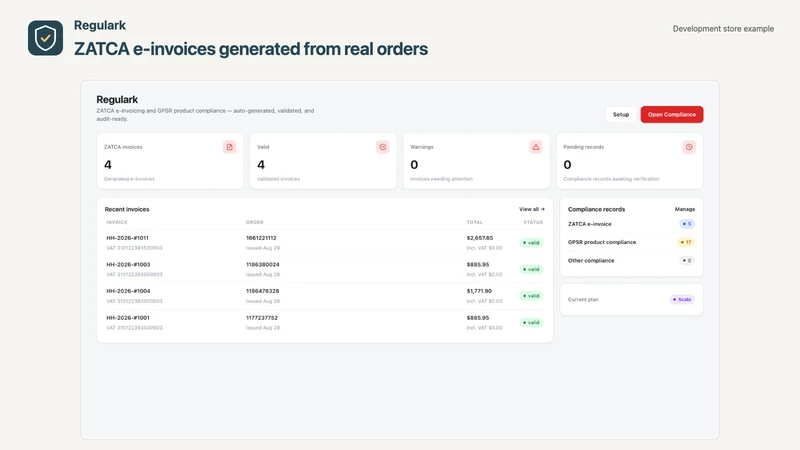Click the INVOICE column header
Screen dimensions: 800x450
tap(117, 222)
